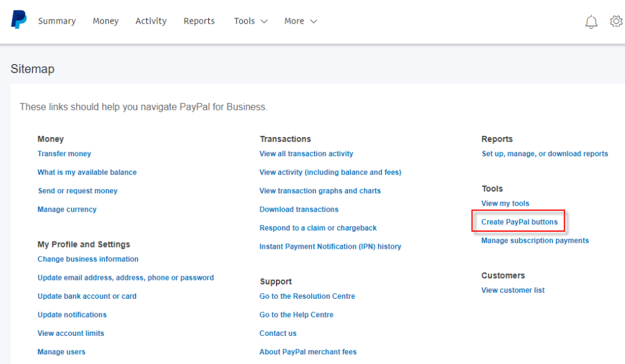
Task: Open the View my tools link
Action: pyautogui.click(x=505, y=204)
